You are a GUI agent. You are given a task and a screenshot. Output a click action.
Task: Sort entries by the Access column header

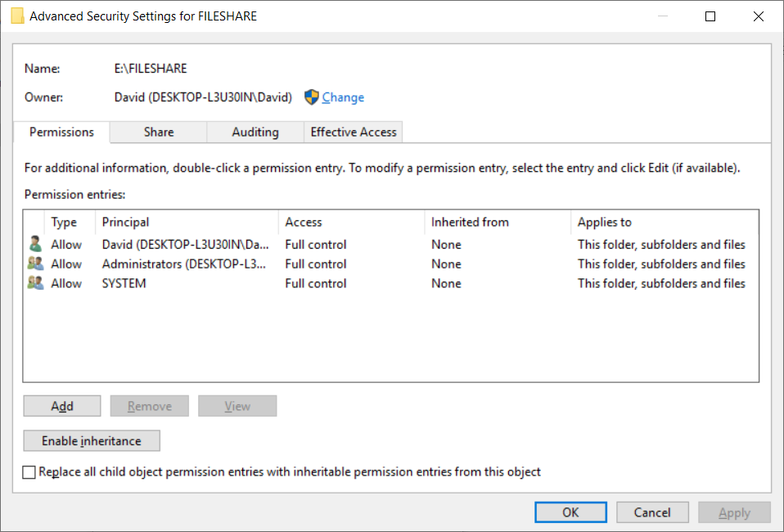point(351,222)
